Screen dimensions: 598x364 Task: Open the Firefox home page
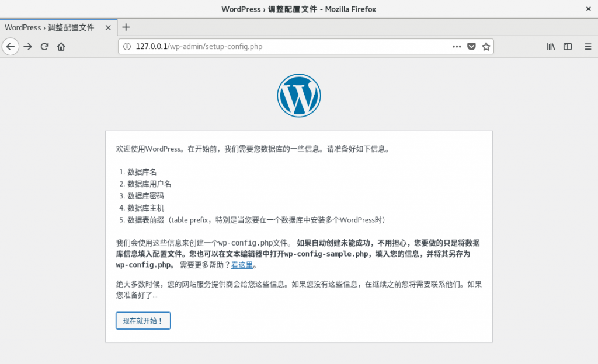pyautogui.click(x=61, y=47)
